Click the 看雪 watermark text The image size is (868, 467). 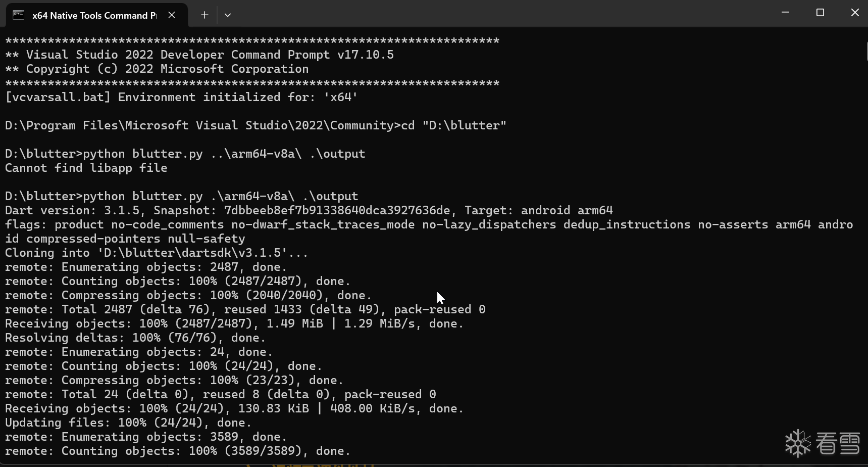pos(838,444)
